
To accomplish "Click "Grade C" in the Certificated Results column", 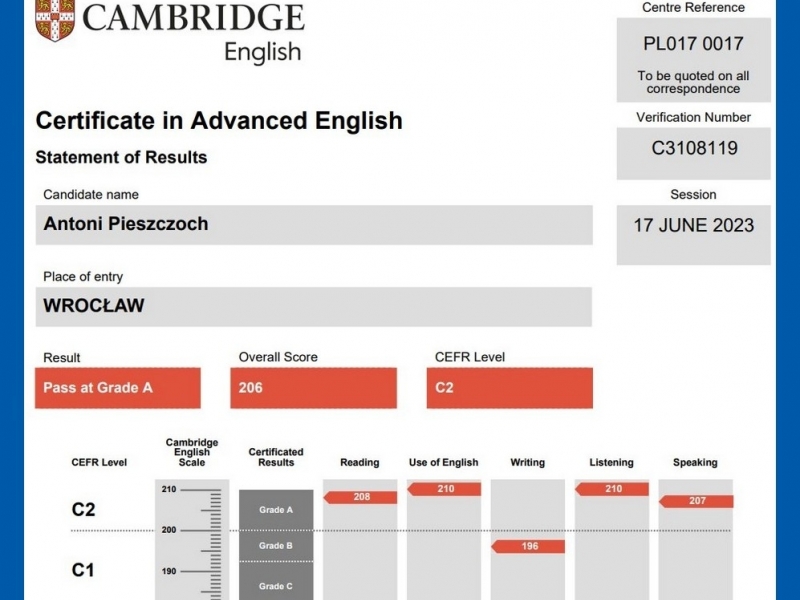I will tap(276, 587).
